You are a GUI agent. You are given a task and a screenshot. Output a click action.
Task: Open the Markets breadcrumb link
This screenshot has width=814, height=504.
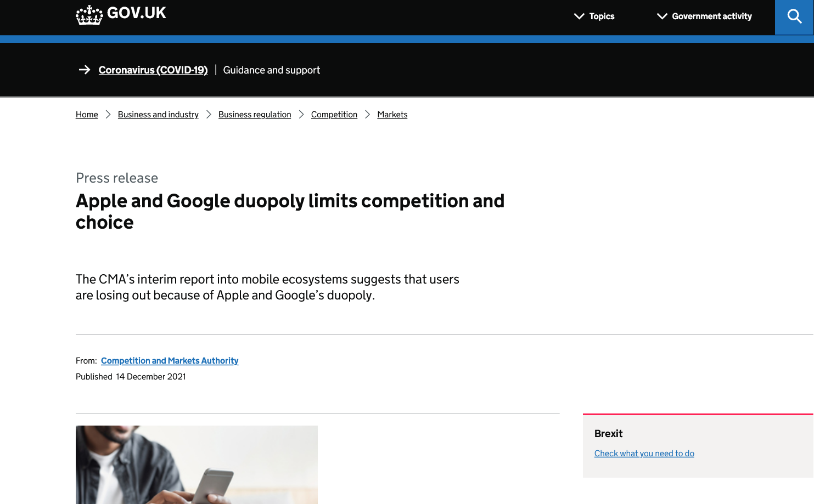point(392,115)
